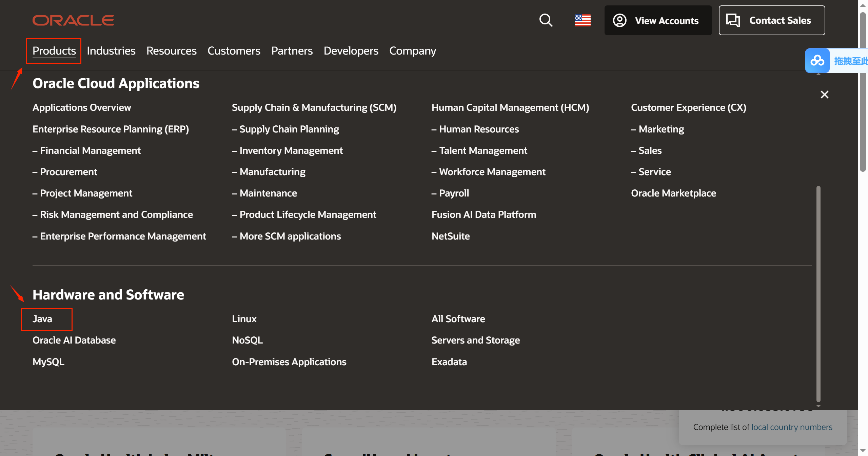Screen dimensions: 868x456
Task: Click the Oracle logo
Action: click(73, 20)
